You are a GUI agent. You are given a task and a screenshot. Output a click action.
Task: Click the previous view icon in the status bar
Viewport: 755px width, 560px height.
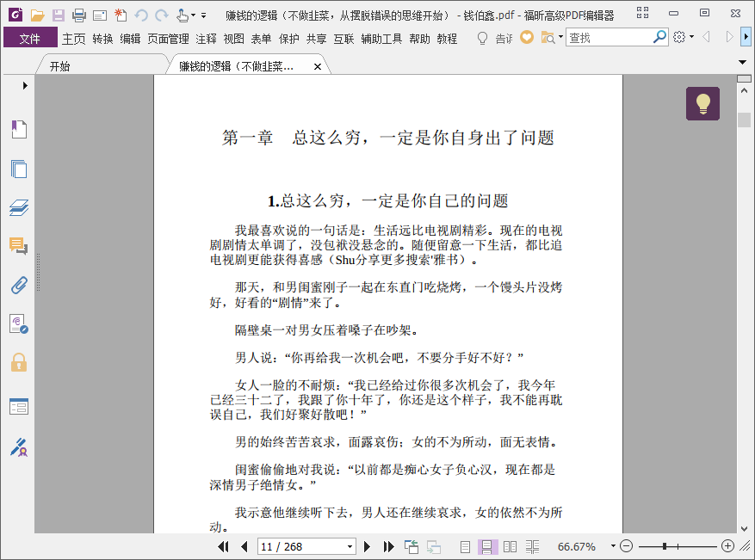pyautogui.click(x=412, y=546)
